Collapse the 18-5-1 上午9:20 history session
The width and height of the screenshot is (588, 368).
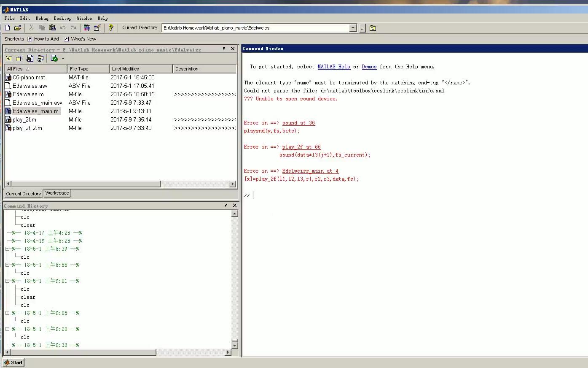7,329
